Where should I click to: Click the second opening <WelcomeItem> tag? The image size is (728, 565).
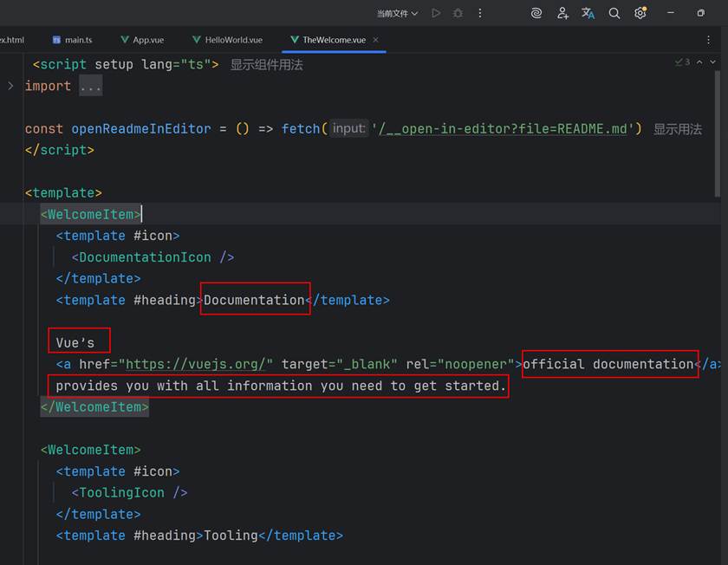click(x=90, y=451)
